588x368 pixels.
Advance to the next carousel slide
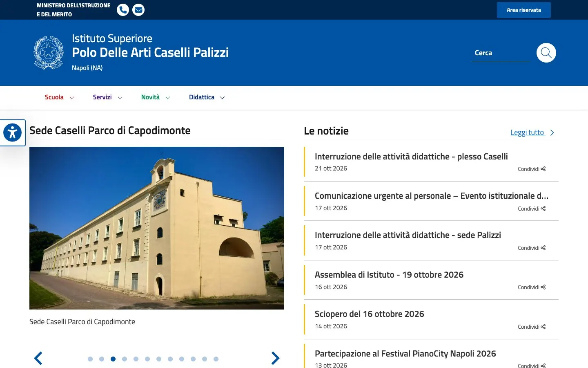(276, 358)
